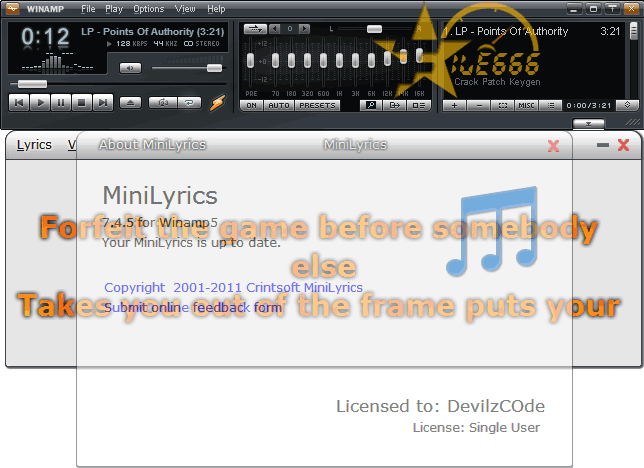Click the L/R balance slider handle
The height and width of the screenshot is (468, 644).
374,29
